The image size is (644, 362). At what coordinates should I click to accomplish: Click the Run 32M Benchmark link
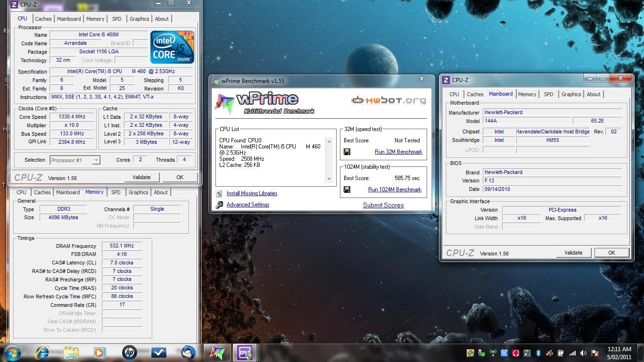[x=398, y=152]
